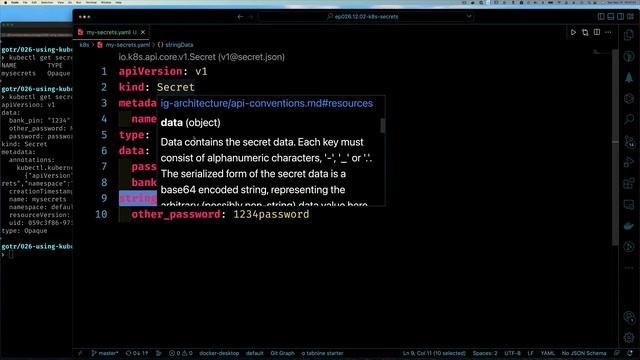This screenshot has height=360, width=640.
Task: Open the Extensions view
Action: click(x=629, y=183)
